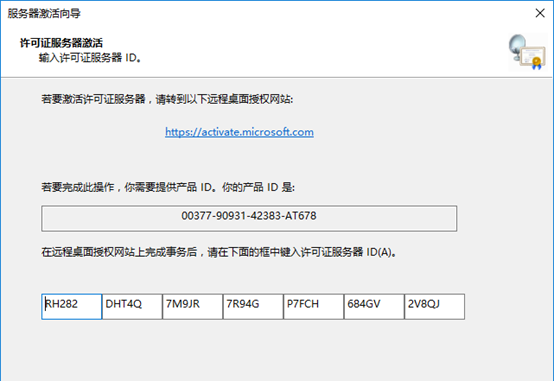554x381 pixels.
Task: Click the 输入许可证服务器 ID subtitle text
Action: tap(90, 58)
